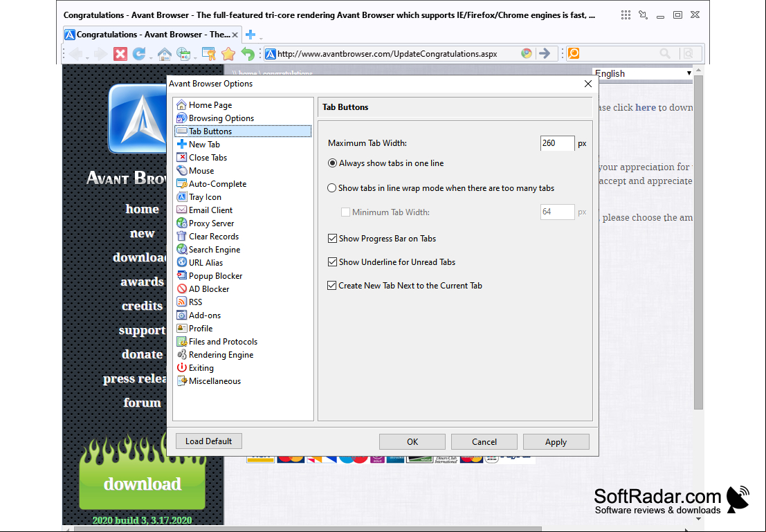Image resolution: width=766 pixels, height=532 pixels.
Task: Click the green Undo arrow icon
Action: click(248, 54)
